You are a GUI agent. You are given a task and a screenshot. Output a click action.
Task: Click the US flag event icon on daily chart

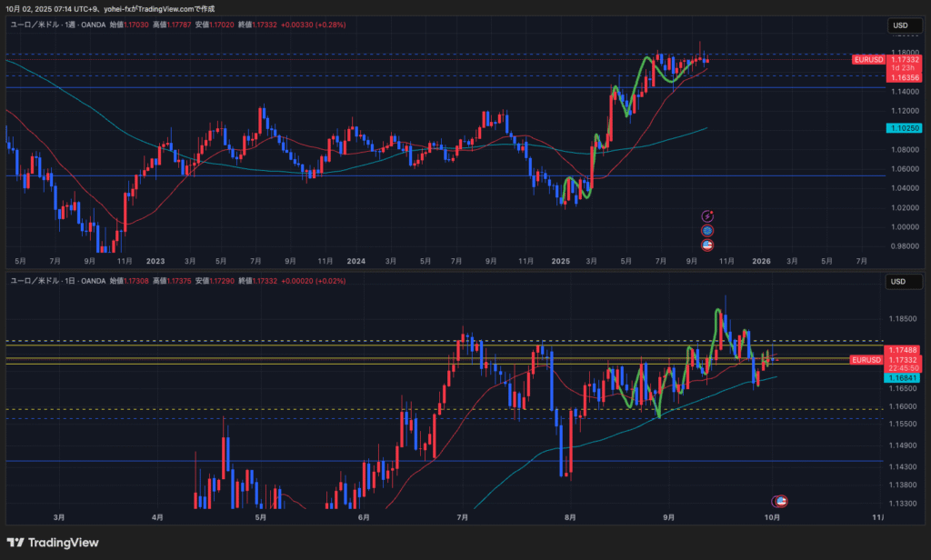(x=780, y=501)
